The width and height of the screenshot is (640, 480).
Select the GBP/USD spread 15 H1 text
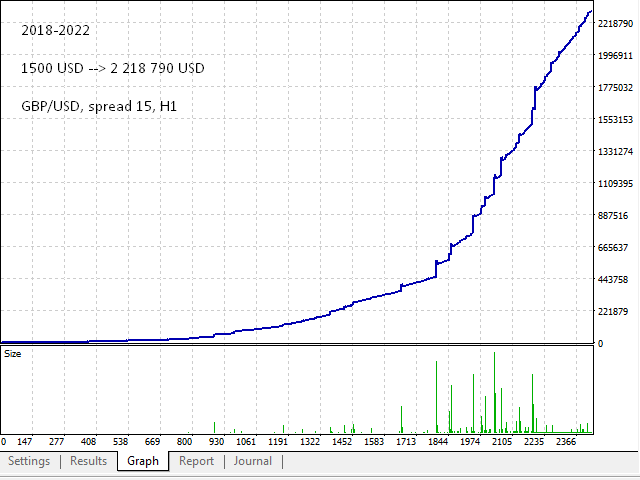(94, 106)
